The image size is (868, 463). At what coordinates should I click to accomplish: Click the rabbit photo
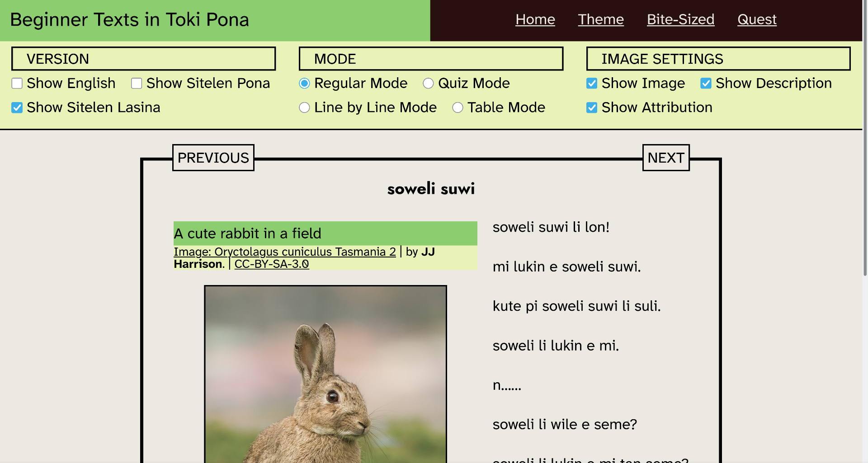325,375
